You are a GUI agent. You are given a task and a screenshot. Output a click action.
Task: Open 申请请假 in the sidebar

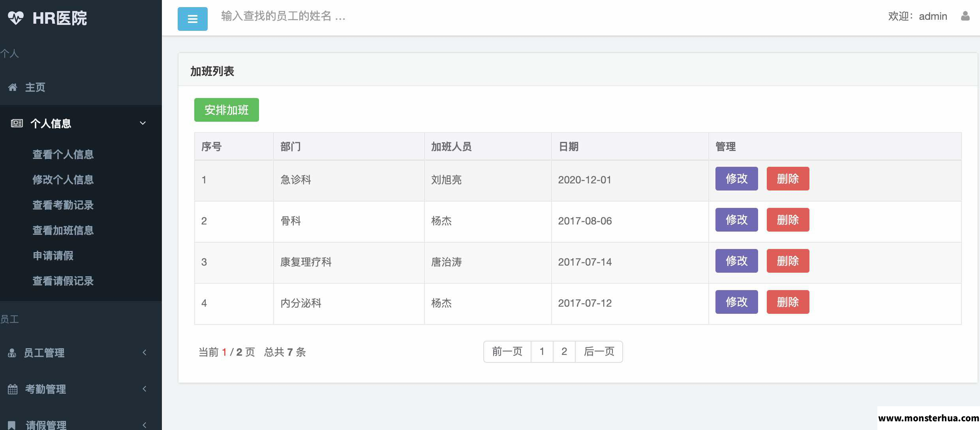(x=53, y=256)
